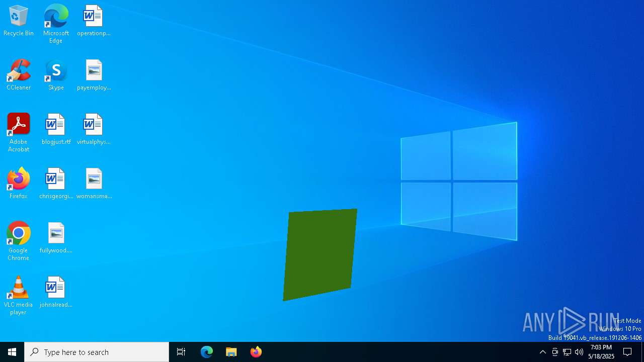Launch Firefox from the taskbar
Image resolution: width=644 pixels, height=362 pixels.
[x=256, y=352]
